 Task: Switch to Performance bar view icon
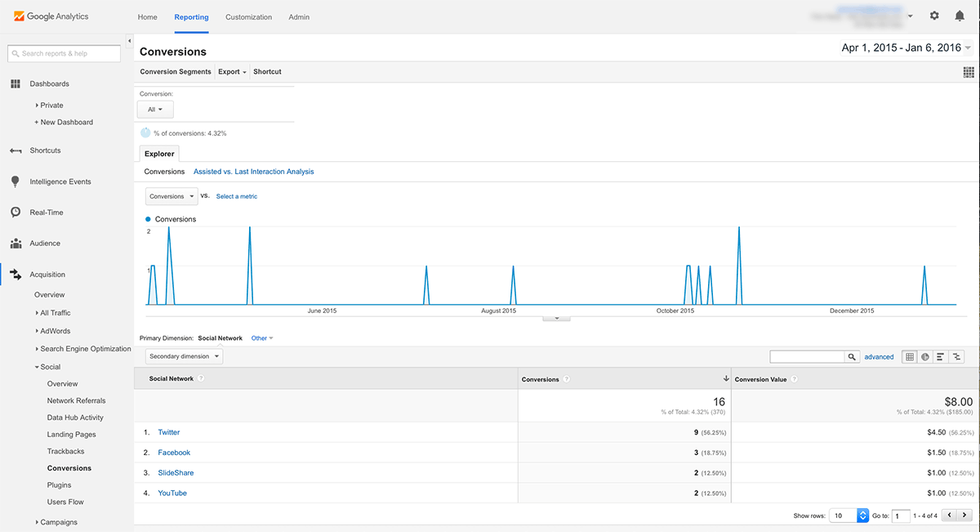click(941, 357)
